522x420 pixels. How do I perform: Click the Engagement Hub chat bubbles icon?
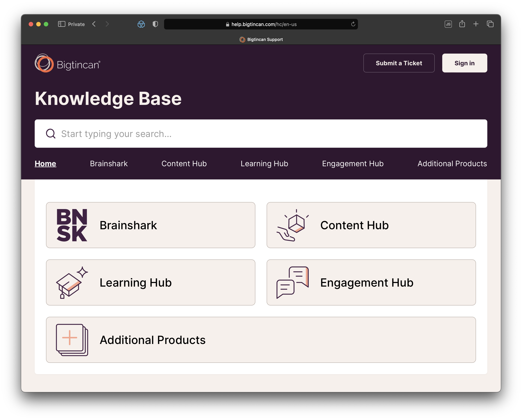coord(293,283)
